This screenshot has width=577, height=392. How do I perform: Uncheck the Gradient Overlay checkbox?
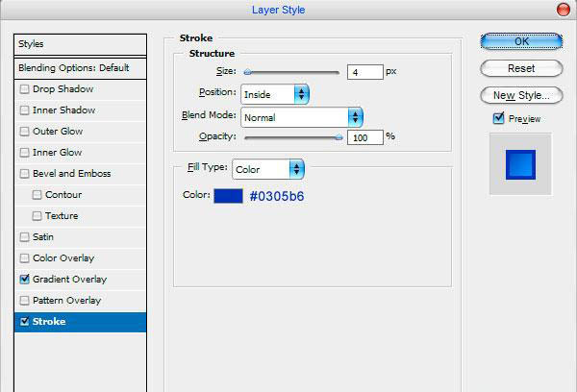pyautogui.click(x=24, y=279)
